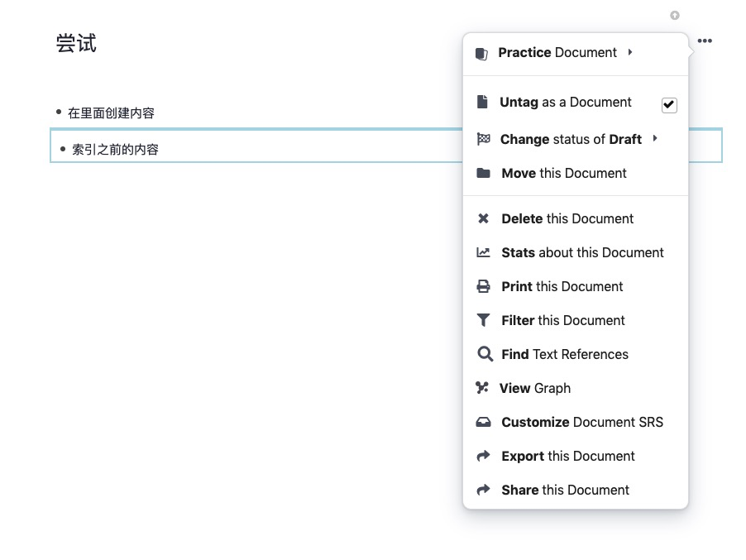Select the funnel icon to filter
The image size is (746, 560).
pyautogui.click(x=484, y=320)
